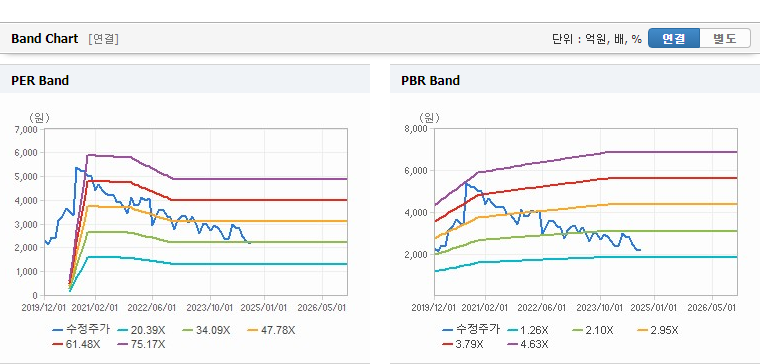Toggle the 75.17X legend entry
This screenshot has width=760, height=364.
(141, 344)
